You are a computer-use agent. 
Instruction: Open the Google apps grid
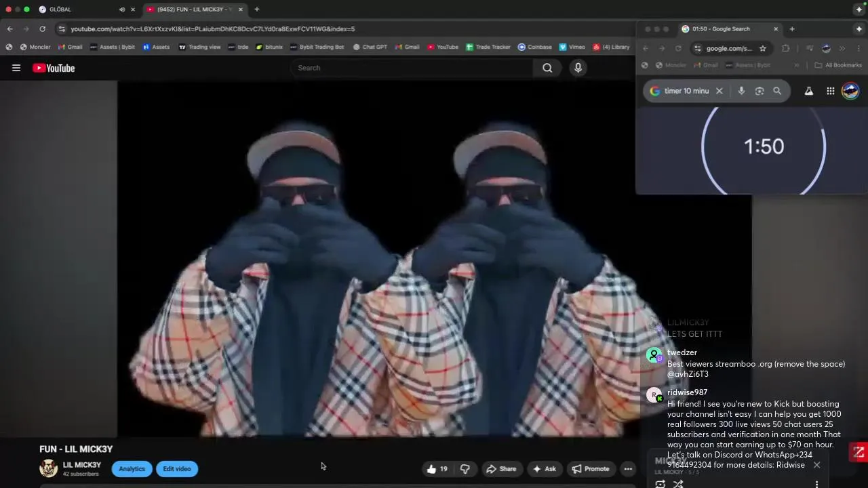831,91
